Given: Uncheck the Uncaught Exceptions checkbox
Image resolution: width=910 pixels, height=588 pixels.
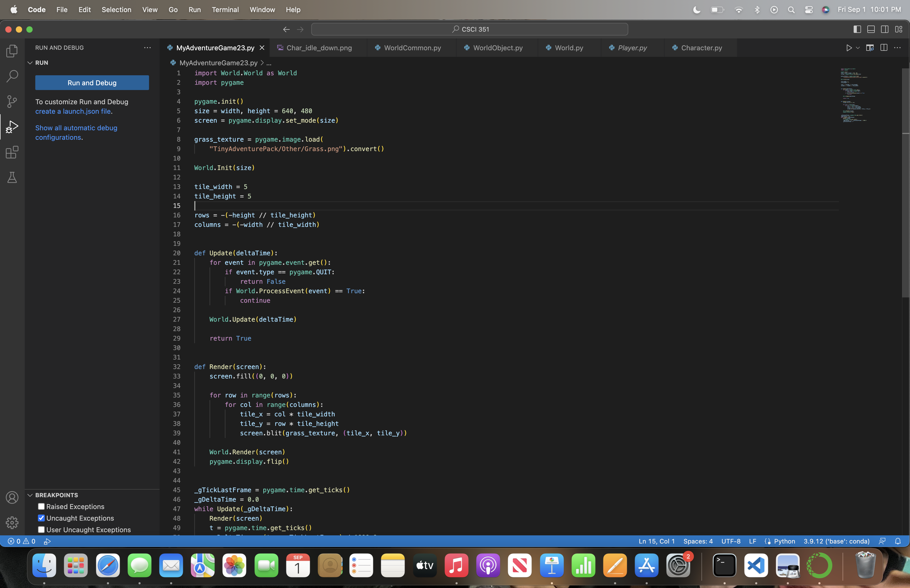Looking at the screenshot, I should [x=41, y=518].
